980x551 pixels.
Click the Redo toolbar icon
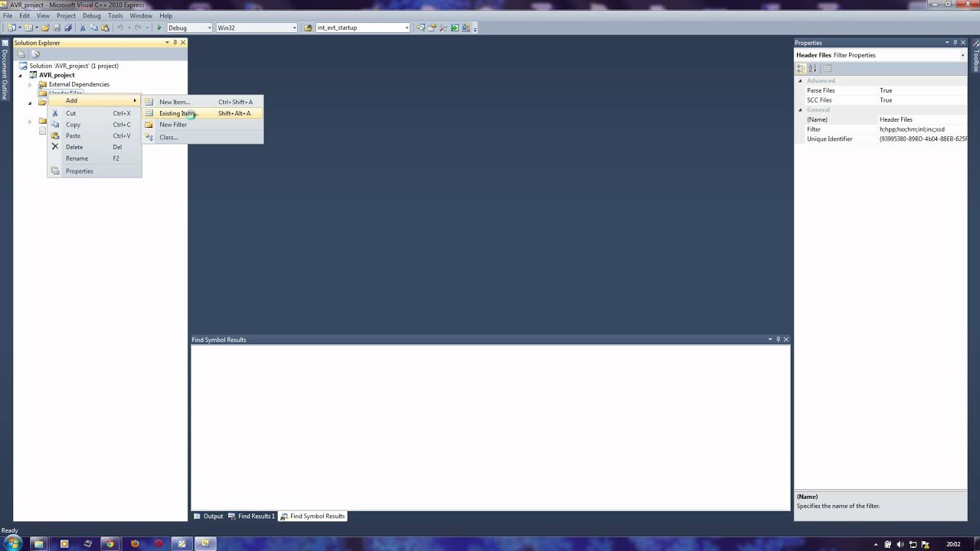[x=138, y=28]
